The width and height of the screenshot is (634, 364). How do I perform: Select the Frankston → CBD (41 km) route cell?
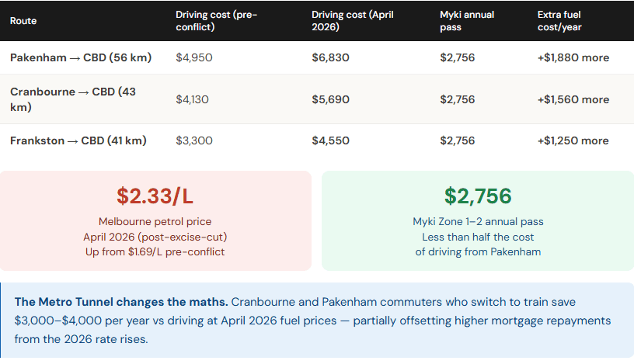coord(78,140)
